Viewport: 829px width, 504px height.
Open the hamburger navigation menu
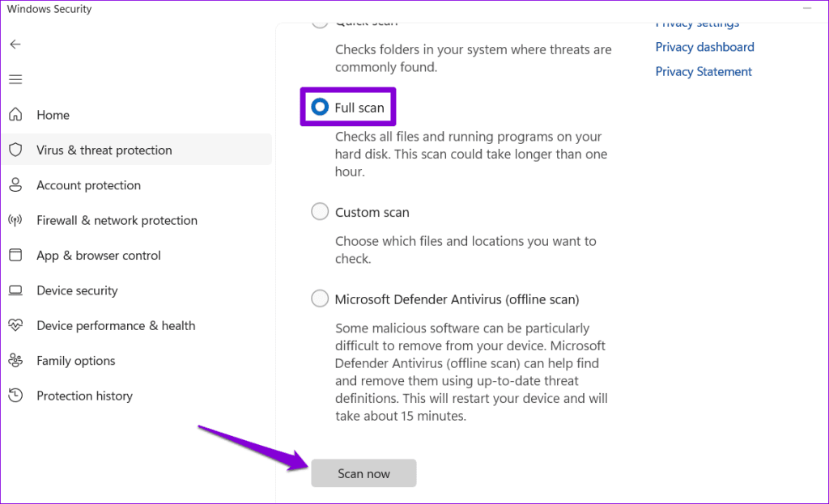[x=15, y=79]
